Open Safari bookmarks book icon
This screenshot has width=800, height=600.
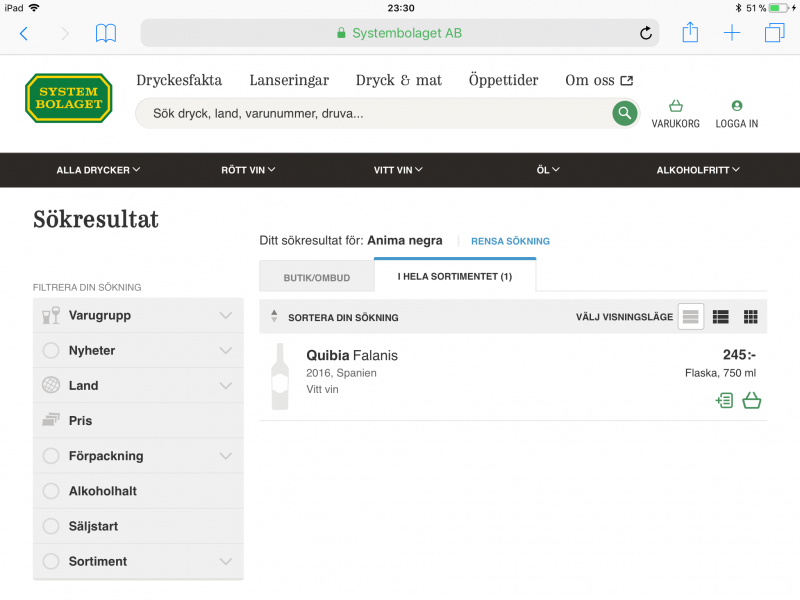click(106, 34)
